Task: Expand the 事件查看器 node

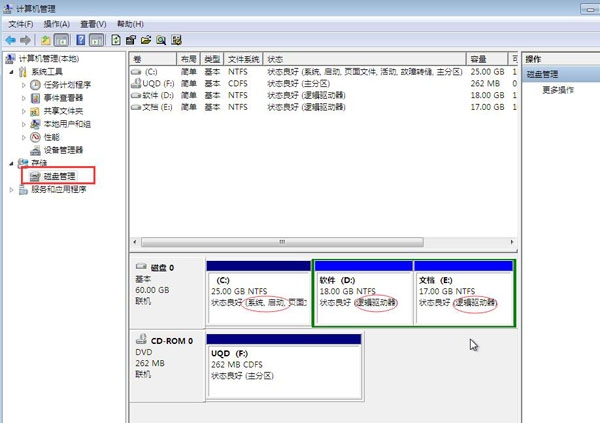Action: 24,98
